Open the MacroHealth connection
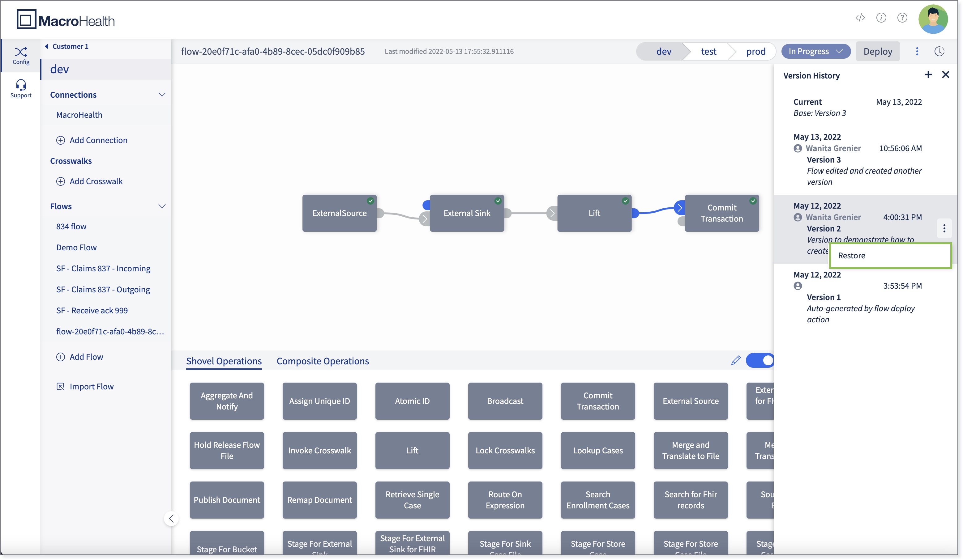963x560 pixels. (x=79, y=115)
